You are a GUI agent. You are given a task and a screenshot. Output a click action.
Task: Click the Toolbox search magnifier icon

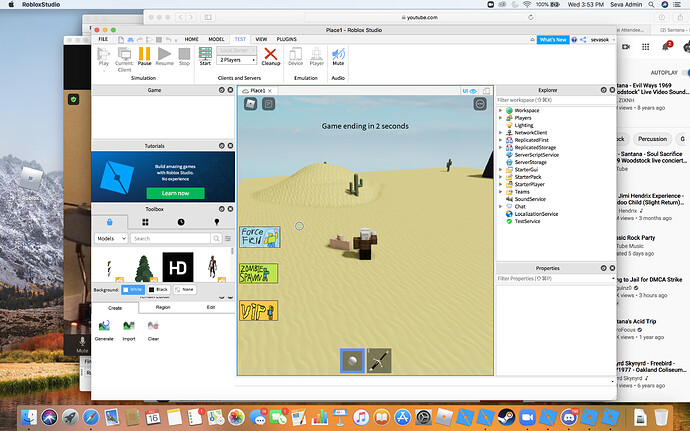[216, 238]
